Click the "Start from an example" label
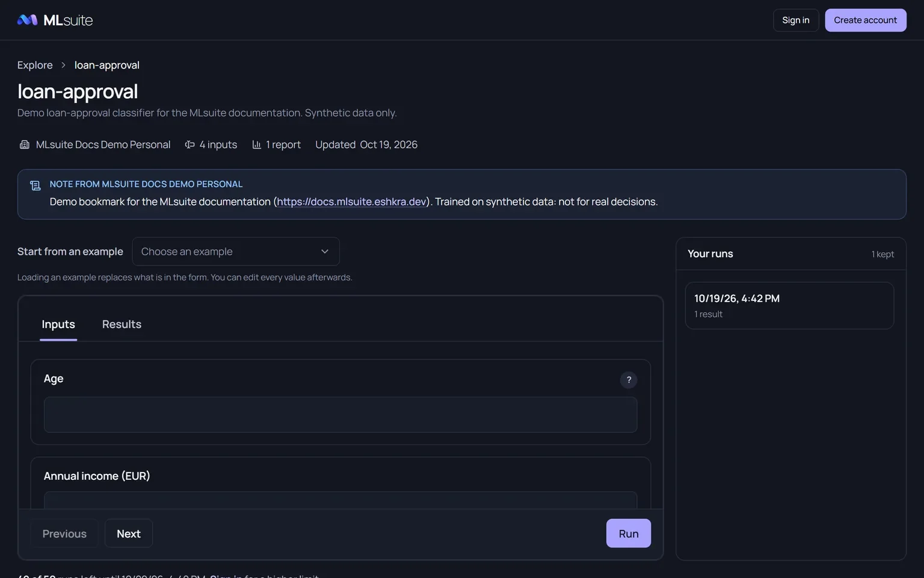Screen dimensions: 924x578 click(x=70, y=252)
